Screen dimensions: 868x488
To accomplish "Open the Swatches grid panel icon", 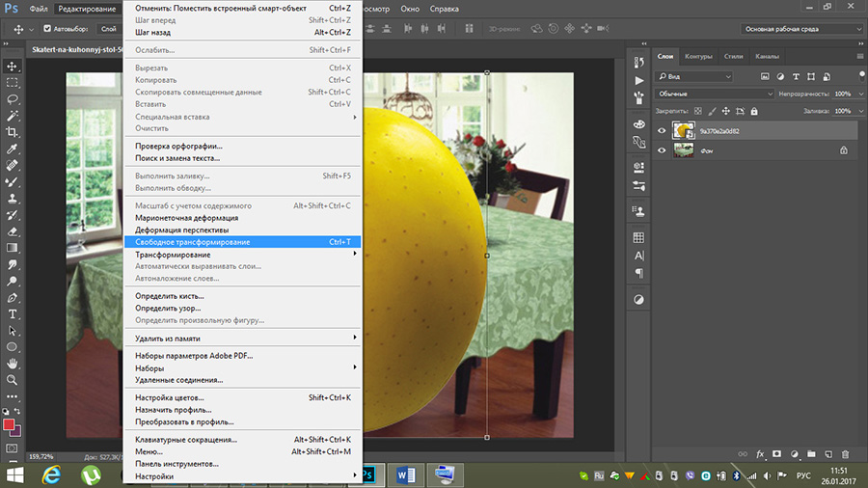I will tap(638, 237).
